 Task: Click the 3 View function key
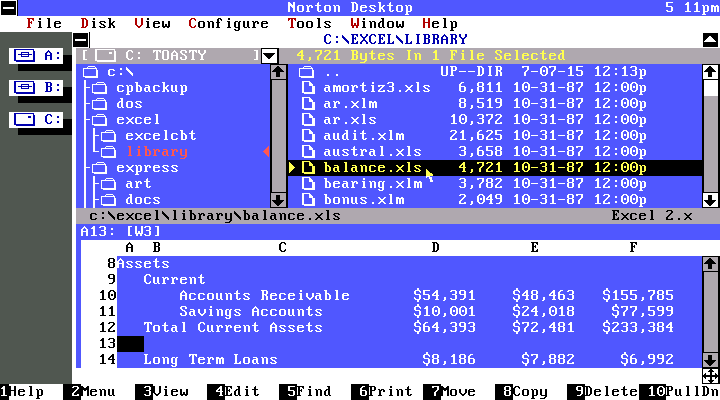point(162,392)
